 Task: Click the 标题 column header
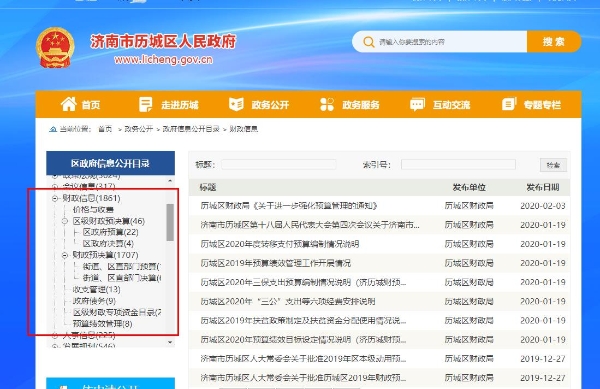tap(208, 187)
